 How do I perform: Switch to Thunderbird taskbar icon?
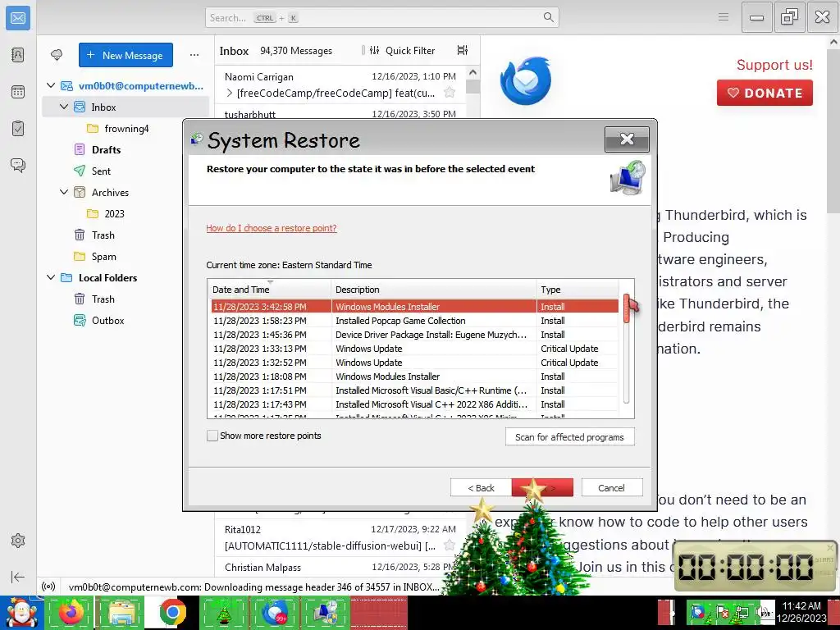(x=274, y=613)
